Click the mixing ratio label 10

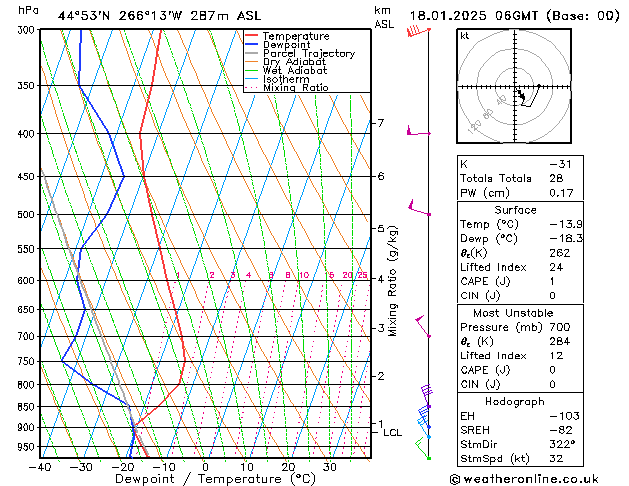click(304, 275)
